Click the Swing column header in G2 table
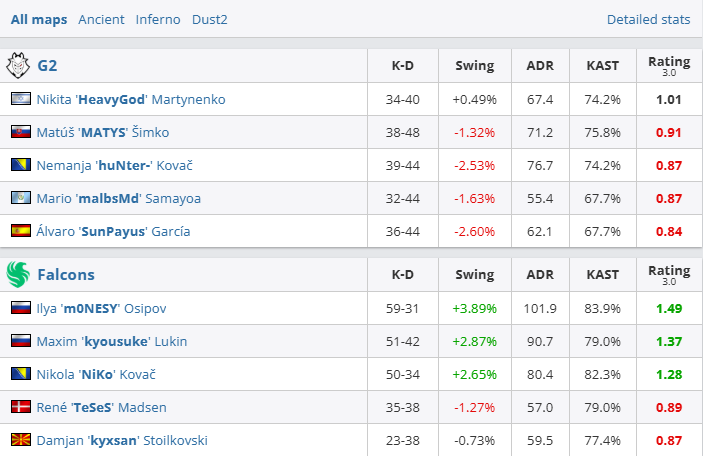 click(x=474, y=66)
